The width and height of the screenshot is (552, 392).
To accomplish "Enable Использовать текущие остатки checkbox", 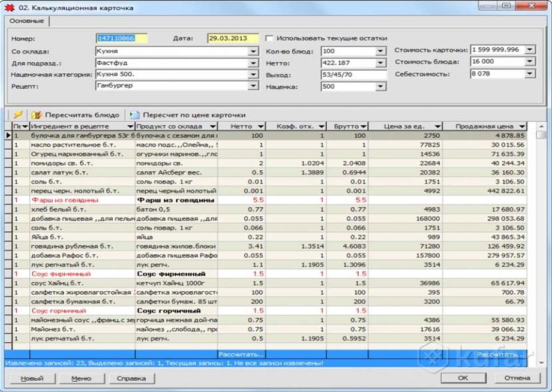I will [269, 38].
